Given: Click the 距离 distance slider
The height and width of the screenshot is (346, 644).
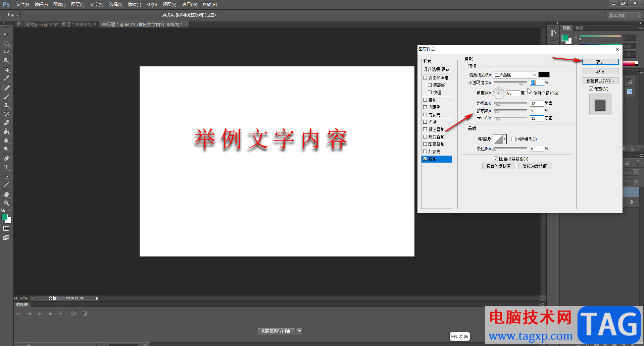Looking at the screenshot, I should [510, 103].
